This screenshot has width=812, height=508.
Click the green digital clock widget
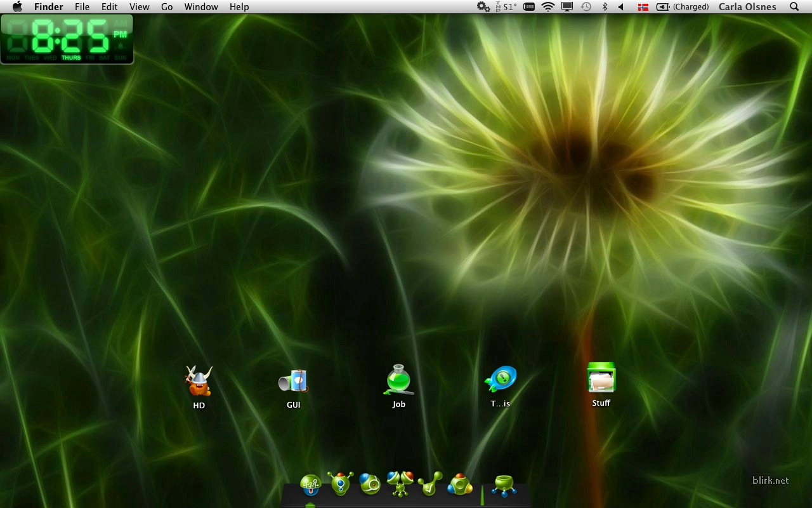click(67, 39)
